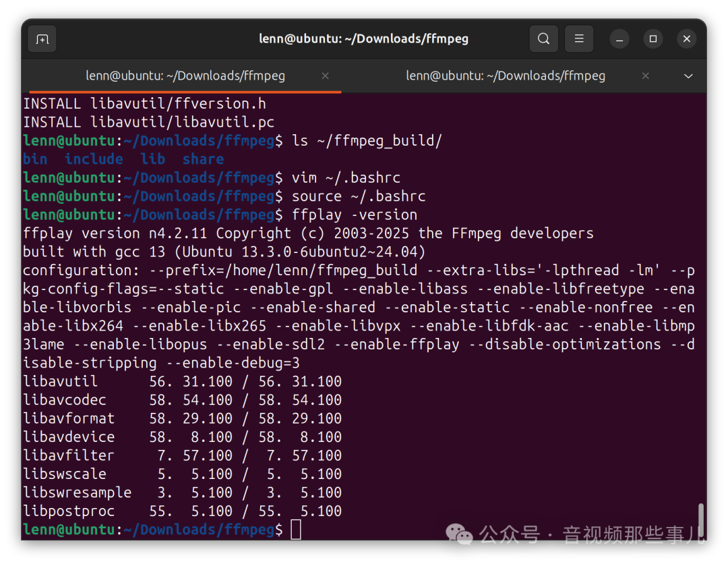Open the terminal search tool
728x564 pixels.
click(544, 38)
